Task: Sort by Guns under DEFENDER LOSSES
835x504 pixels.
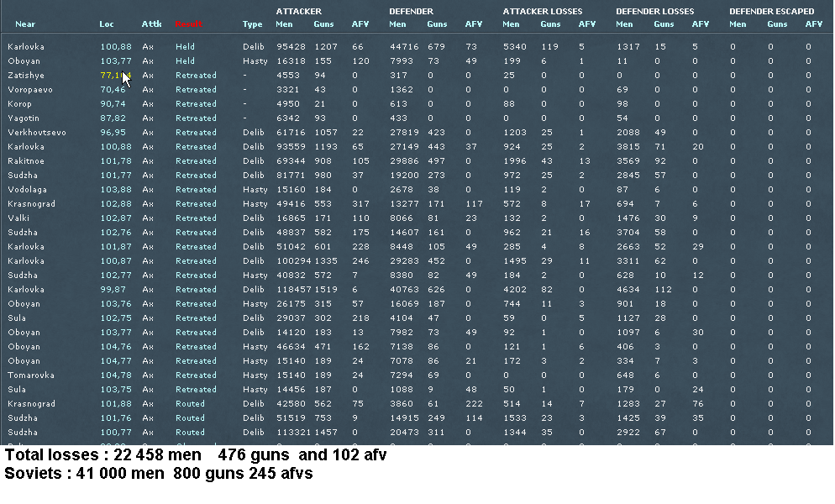Action: (664, 24)
